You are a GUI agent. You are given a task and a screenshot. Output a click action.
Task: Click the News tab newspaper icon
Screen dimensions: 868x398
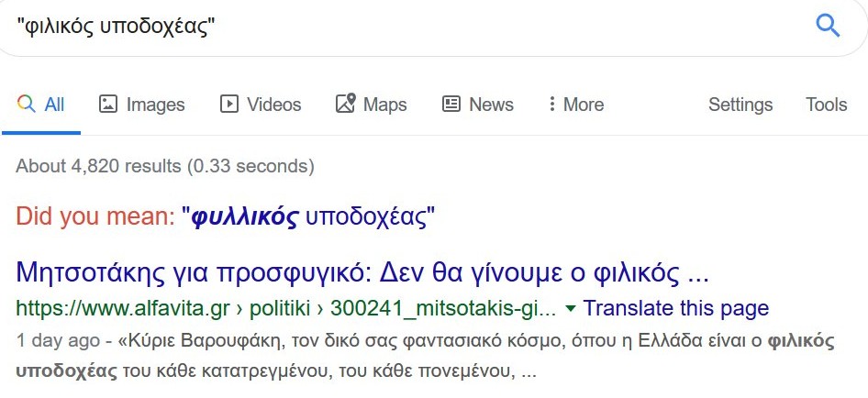coord(451,104)
